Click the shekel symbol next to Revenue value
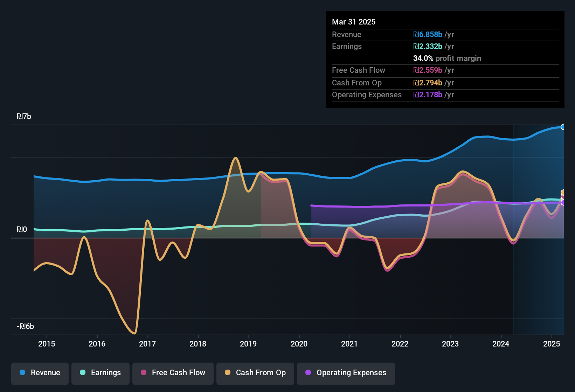The height and width of the screenshot is (392, 575). pyautogui.click(x=416, y=35)
